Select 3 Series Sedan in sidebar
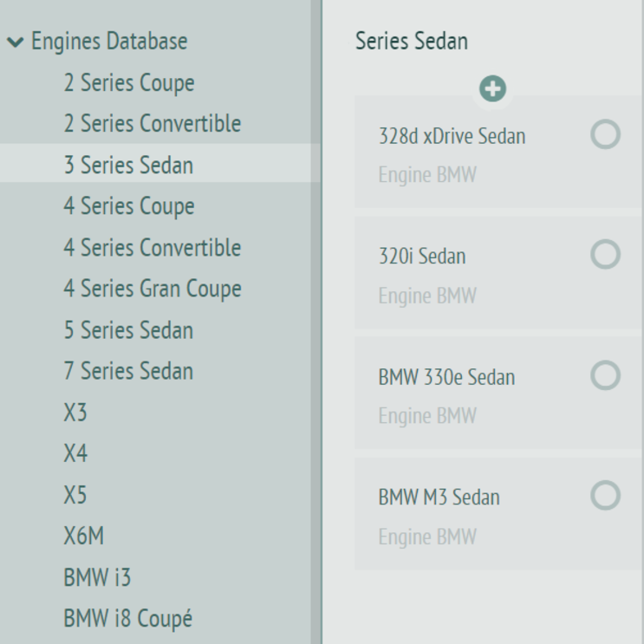Image resolution: width=644 pixels, height=644 pixels. pyautogui.click(x=127, y=165)
